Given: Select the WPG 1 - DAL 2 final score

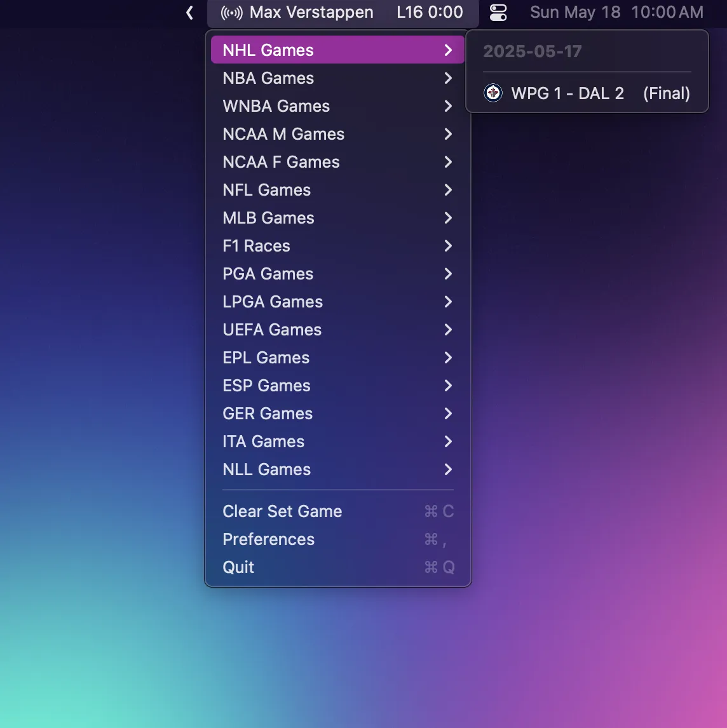Looking at the screenshot, I should tap(567, 93).
